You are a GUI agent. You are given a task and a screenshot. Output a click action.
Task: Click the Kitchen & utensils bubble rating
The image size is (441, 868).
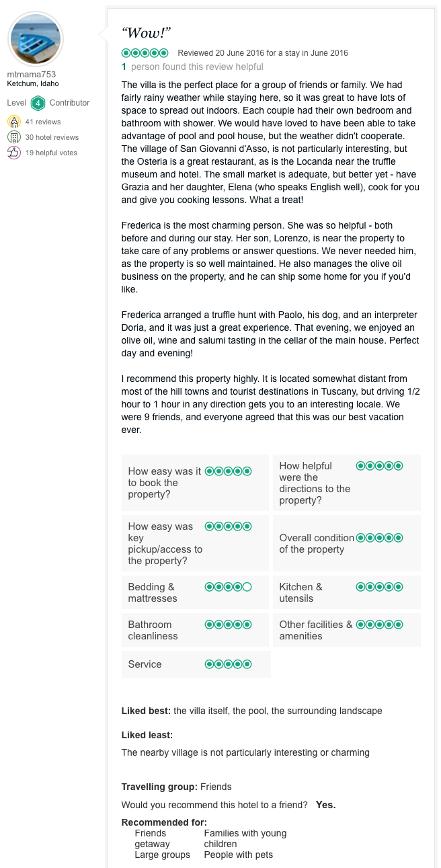point(379,587)
